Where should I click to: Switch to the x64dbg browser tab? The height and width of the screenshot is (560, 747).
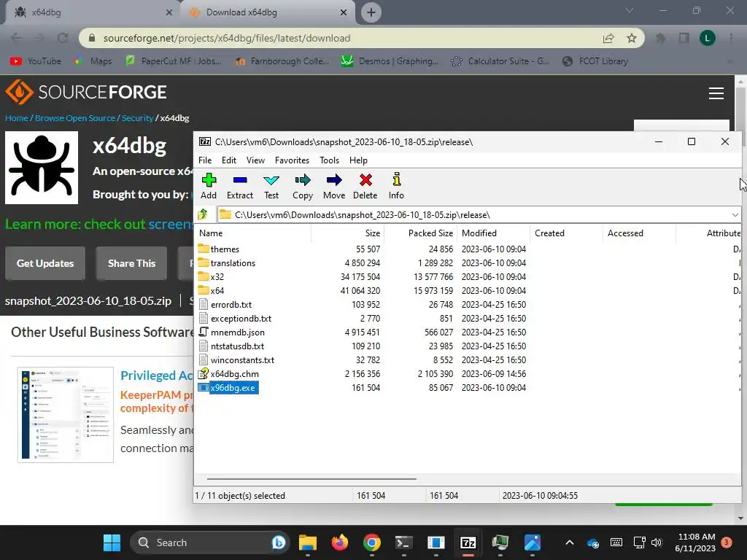click(x=90, y=12)
